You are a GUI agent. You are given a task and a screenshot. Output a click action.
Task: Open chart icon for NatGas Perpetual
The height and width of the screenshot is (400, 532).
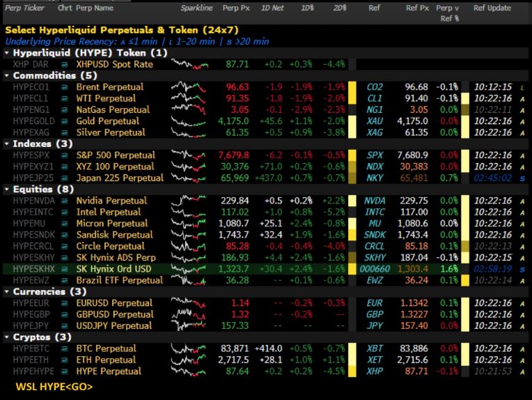pyautogui.click(x=65, y=110)
